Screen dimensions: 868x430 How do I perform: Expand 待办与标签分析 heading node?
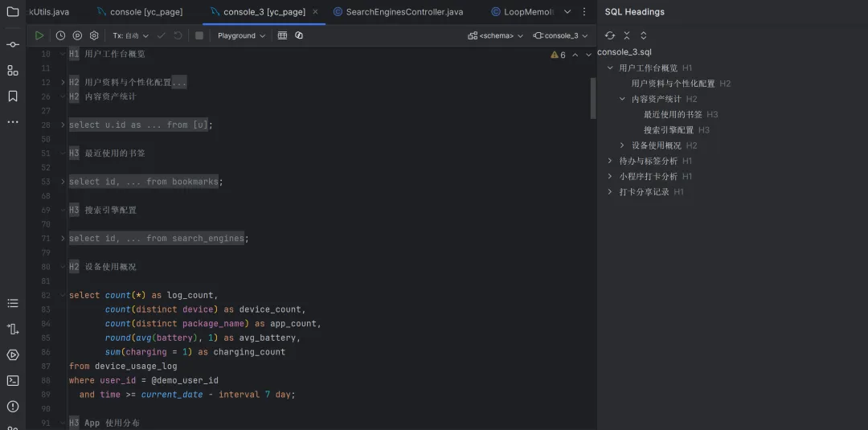pos(610,161)
